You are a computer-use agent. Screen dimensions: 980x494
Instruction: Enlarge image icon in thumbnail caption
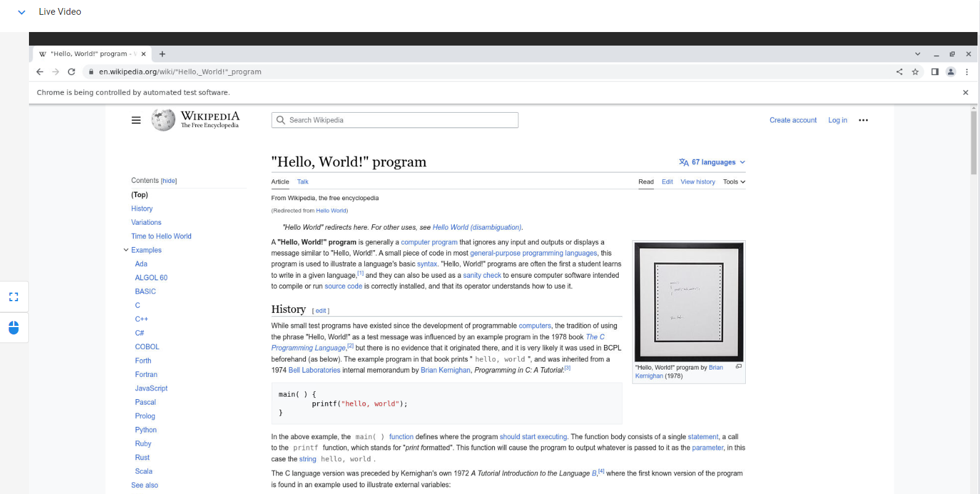pyautogui.click(x=738, y=366)
